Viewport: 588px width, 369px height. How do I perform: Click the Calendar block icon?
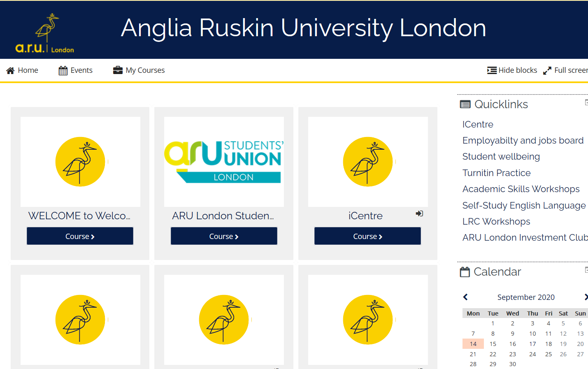pyautogui.click(x=465, y=272)
